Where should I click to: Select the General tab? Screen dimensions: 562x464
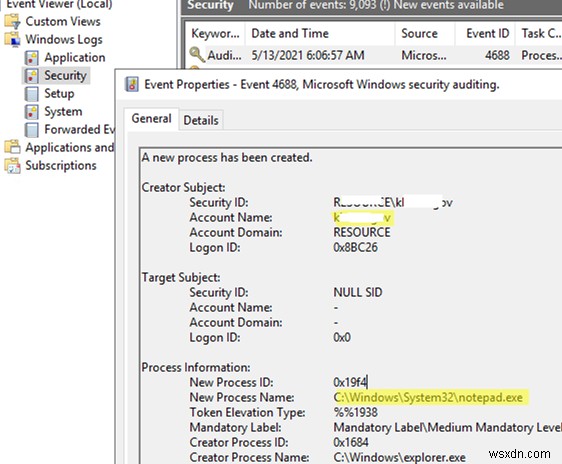pyautogui.click(x=151, y=119)
